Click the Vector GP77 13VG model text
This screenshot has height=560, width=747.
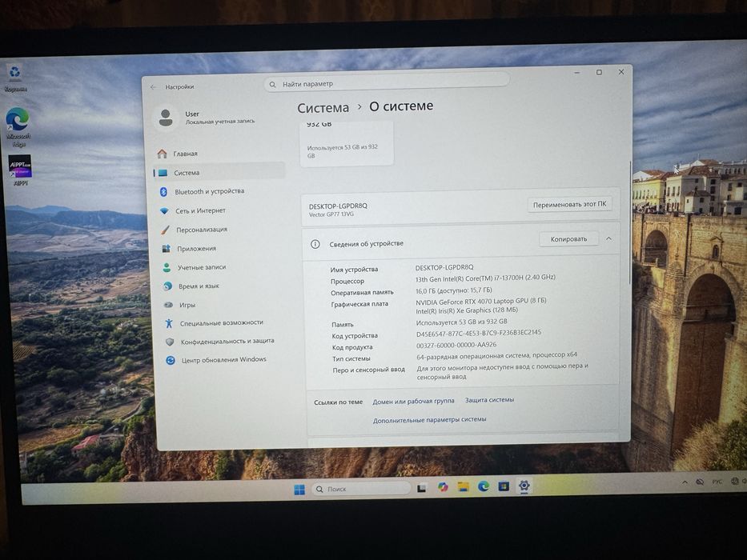[331, 214]
